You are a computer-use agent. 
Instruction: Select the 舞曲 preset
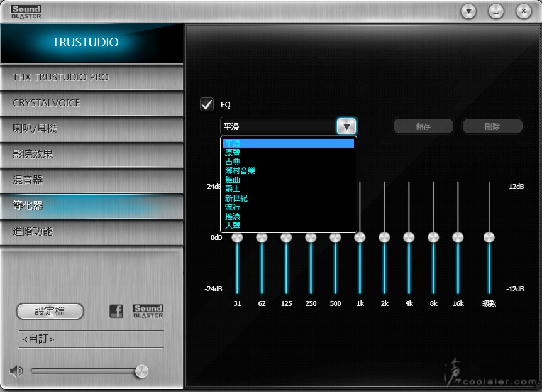tap(289, 180)
